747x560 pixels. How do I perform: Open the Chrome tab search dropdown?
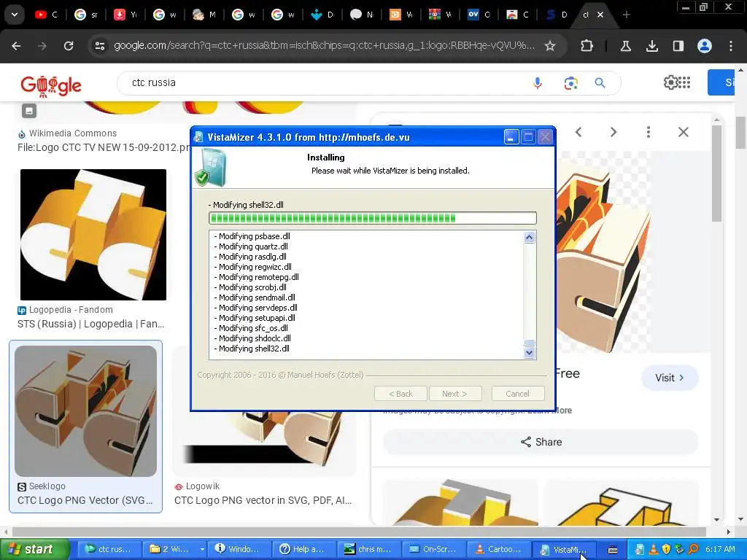pyautogui.click(x=15, y=15)
